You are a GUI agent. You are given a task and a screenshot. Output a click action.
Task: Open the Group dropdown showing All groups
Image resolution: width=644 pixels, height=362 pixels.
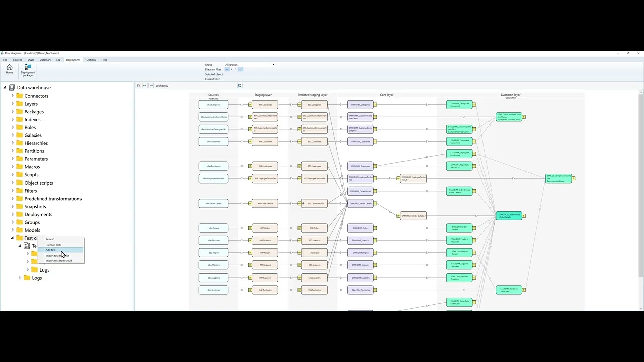pos(249,65)
